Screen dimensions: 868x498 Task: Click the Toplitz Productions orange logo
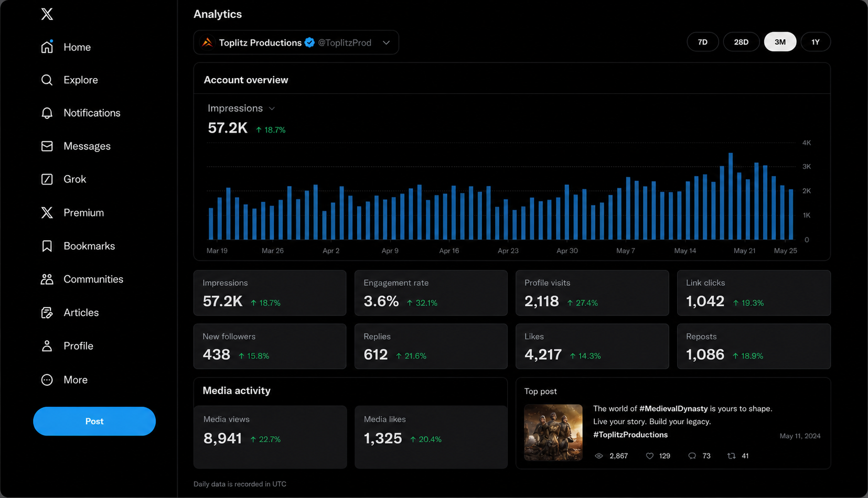pos(208,42)
